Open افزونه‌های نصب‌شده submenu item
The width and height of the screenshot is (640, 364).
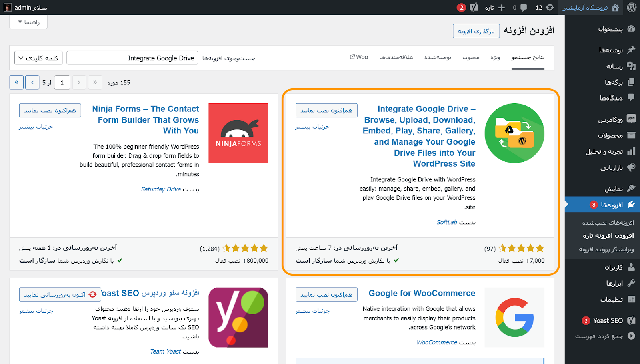point(608,223)
